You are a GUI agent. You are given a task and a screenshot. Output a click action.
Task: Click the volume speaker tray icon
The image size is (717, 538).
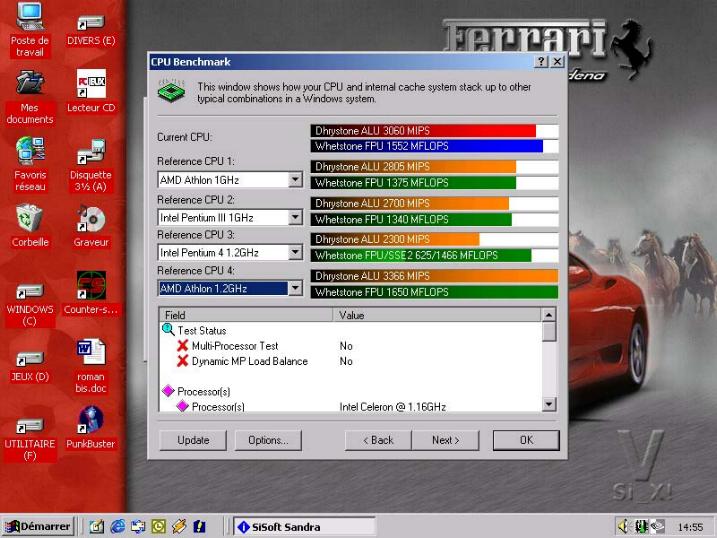(x=624, y=526)
